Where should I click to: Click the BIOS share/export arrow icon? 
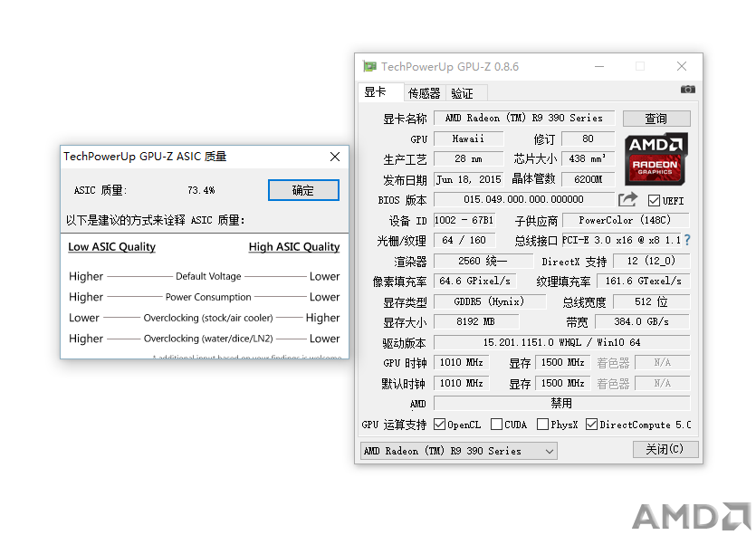click(x=627, y=198)
